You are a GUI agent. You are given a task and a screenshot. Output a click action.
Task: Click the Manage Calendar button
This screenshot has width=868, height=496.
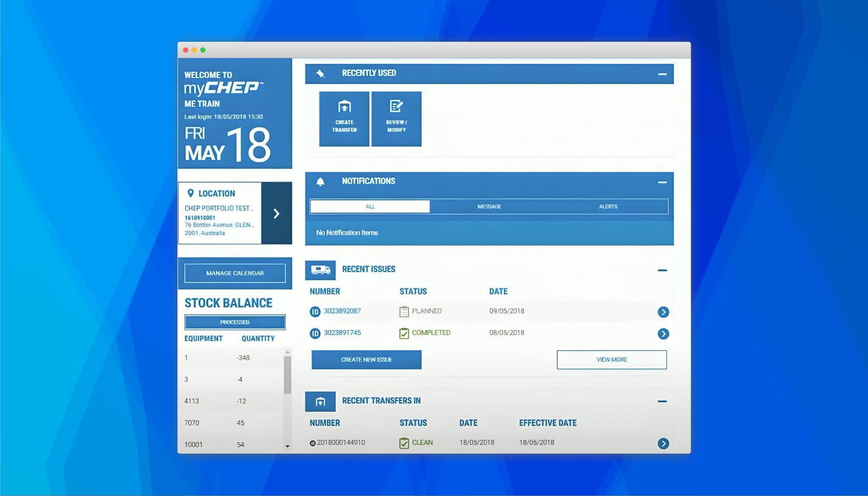click(235, 273)
